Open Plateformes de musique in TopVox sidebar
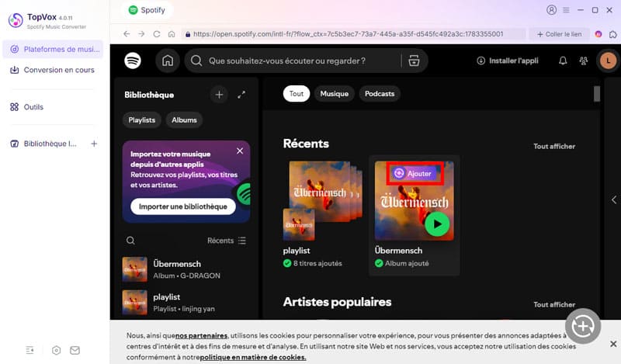 [53, 49]
